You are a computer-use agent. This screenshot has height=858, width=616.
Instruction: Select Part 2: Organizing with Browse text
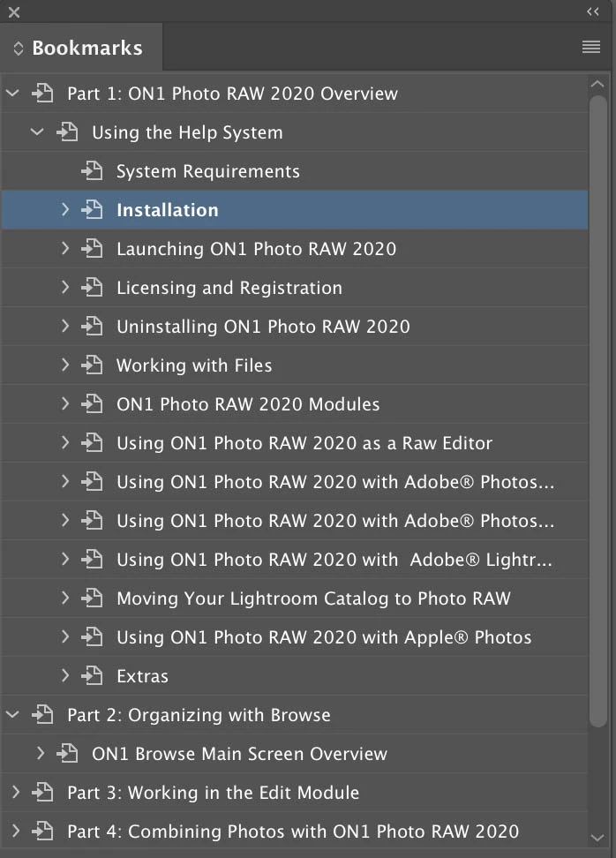(x=199, y=715)
